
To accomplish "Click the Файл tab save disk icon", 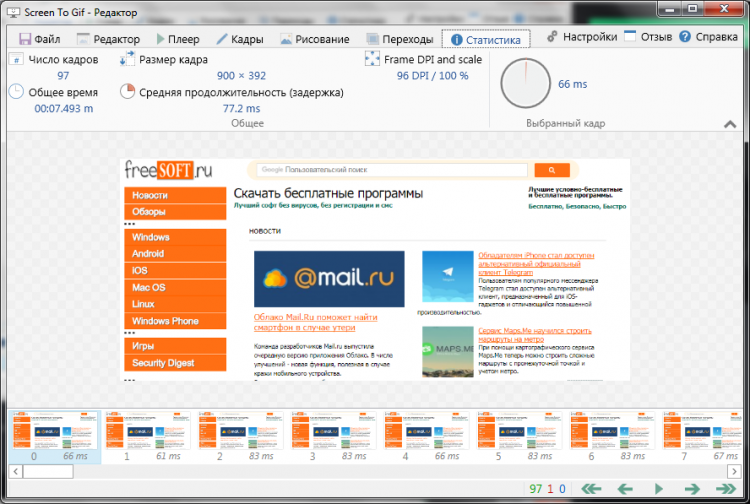I will click(25, 39).
